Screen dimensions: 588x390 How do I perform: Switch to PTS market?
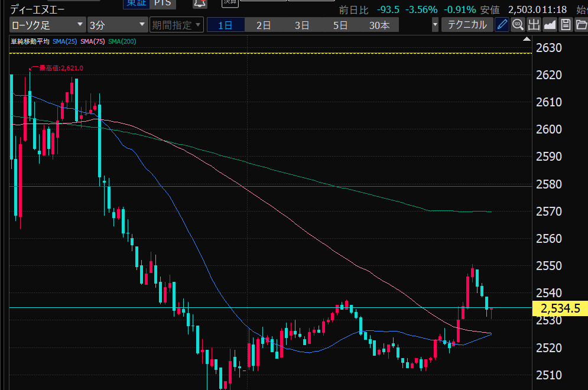(x=163, y=3)
